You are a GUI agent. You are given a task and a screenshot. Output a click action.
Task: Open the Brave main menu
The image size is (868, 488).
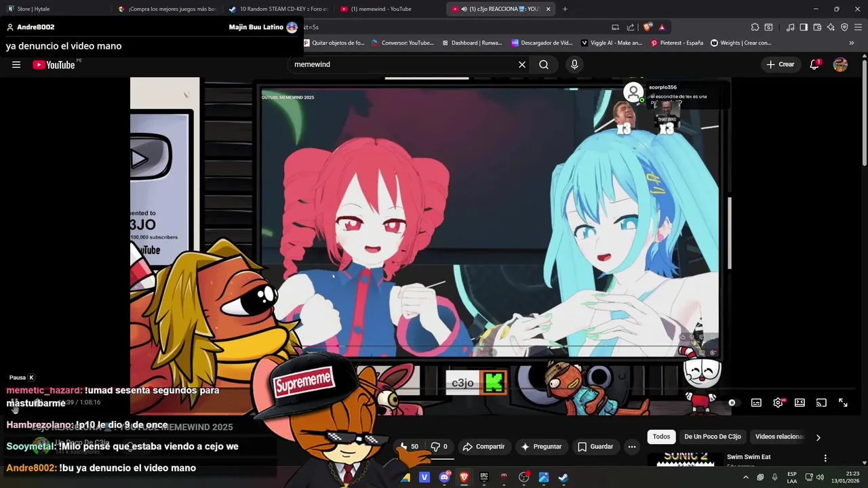point(858,27)
